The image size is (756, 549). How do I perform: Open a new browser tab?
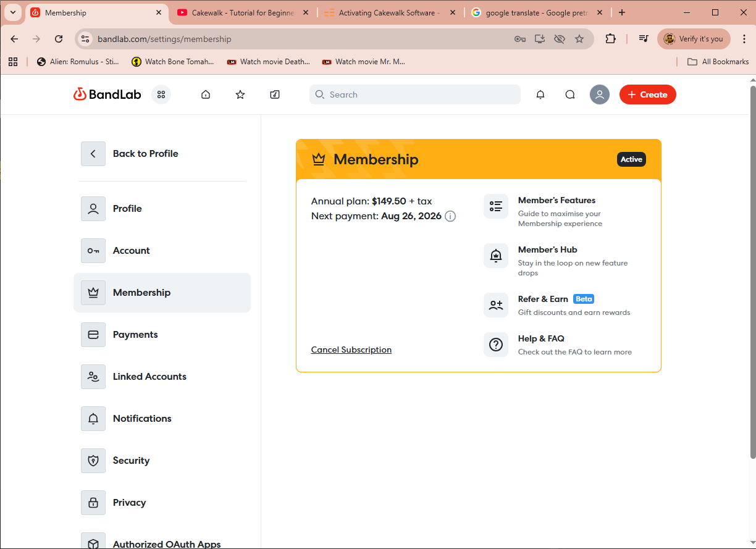pyautogui.click(x=622, y=12)
